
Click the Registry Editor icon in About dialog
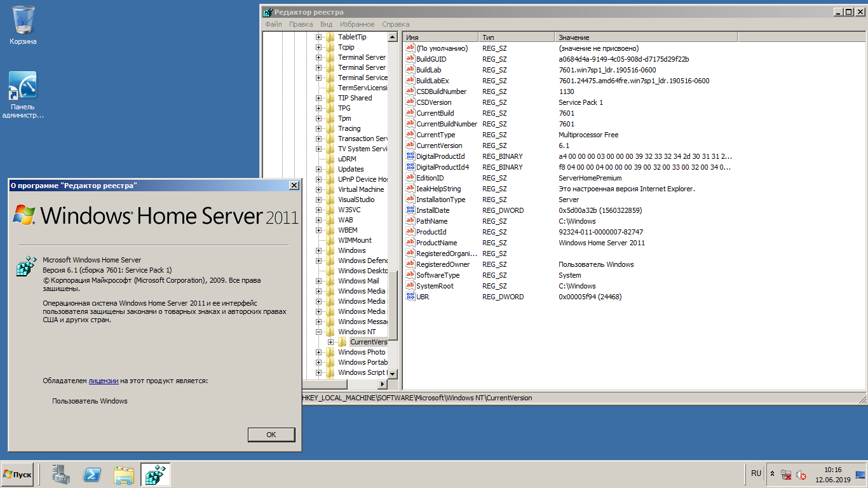tap(26, 266)
